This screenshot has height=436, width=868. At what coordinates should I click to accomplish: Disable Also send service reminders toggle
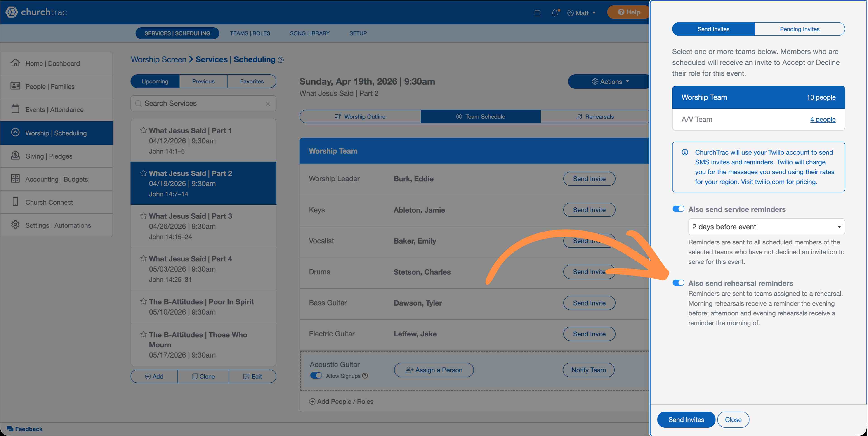(x=678, y=209)
